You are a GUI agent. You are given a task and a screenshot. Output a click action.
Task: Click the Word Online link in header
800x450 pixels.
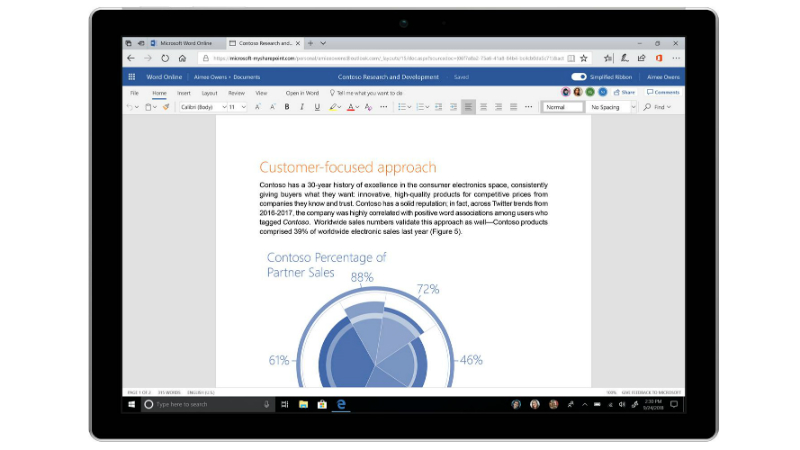coord(164,77)
